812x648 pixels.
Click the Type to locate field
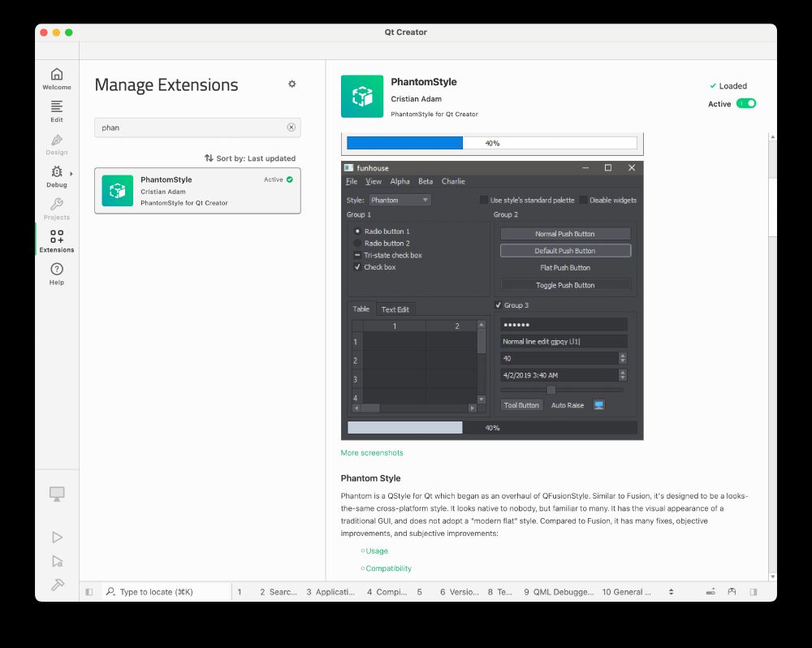tap(166, 591)
